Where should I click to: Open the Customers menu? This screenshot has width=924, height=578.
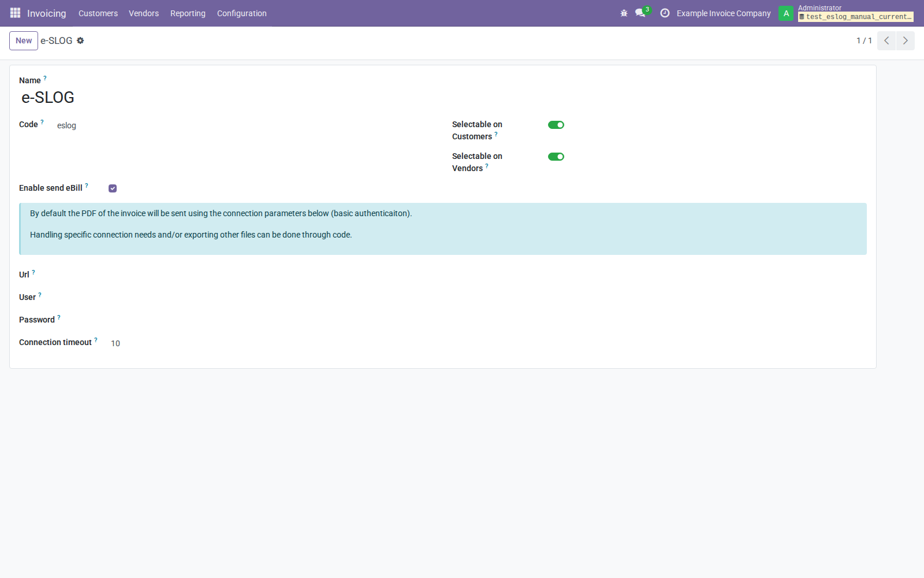[98, 13]
